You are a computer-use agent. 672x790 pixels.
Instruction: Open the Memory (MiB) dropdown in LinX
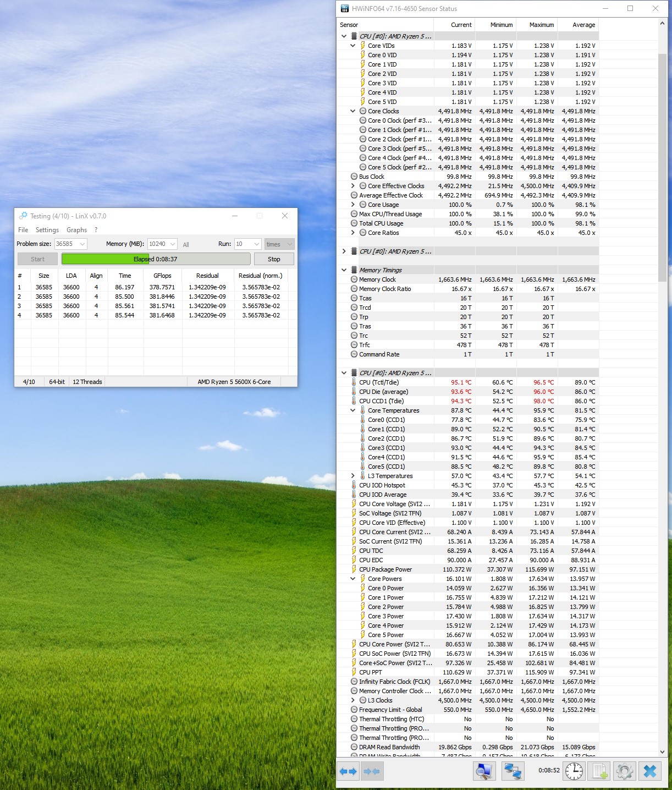pyautogui.click(x=173, y=244)
